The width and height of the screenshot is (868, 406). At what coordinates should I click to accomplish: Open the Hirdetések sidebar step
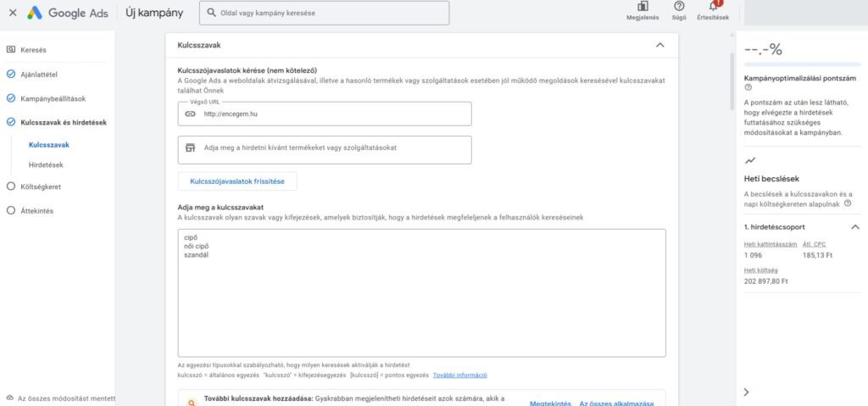click(x=46, y=164)
